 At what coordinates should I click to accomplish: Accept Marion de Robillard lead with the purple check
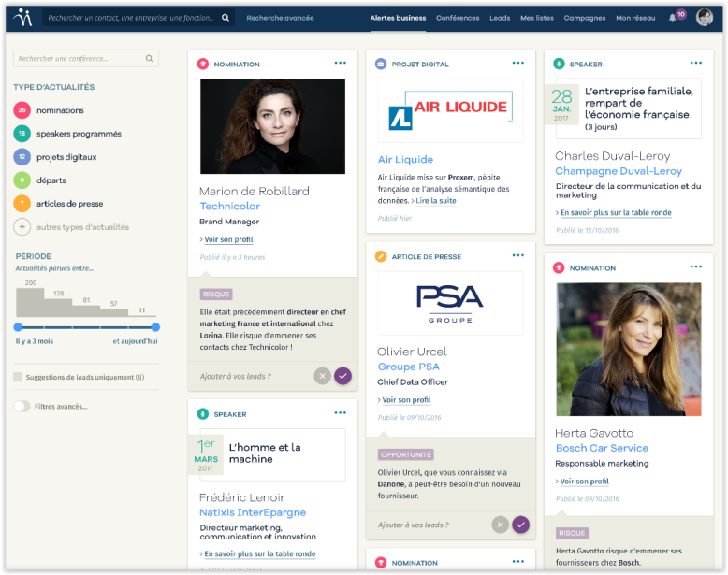click(342, 376)
